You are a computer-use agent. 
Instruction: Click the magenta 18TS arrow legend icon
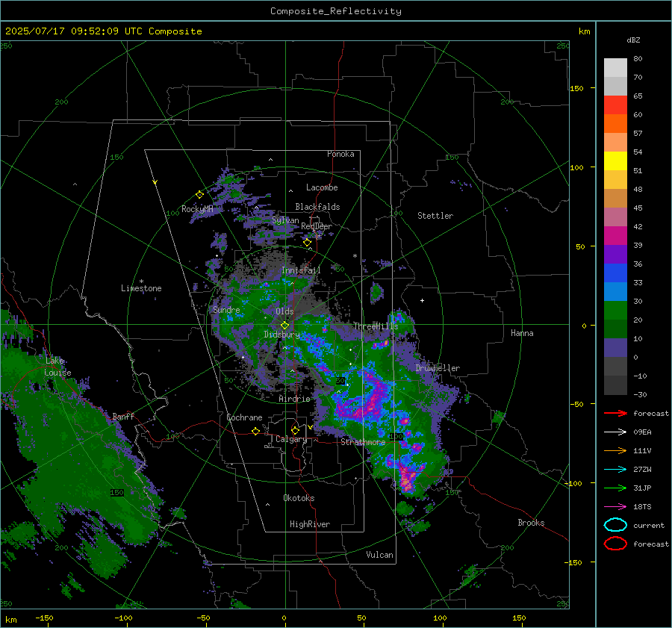tap(615, 507)
